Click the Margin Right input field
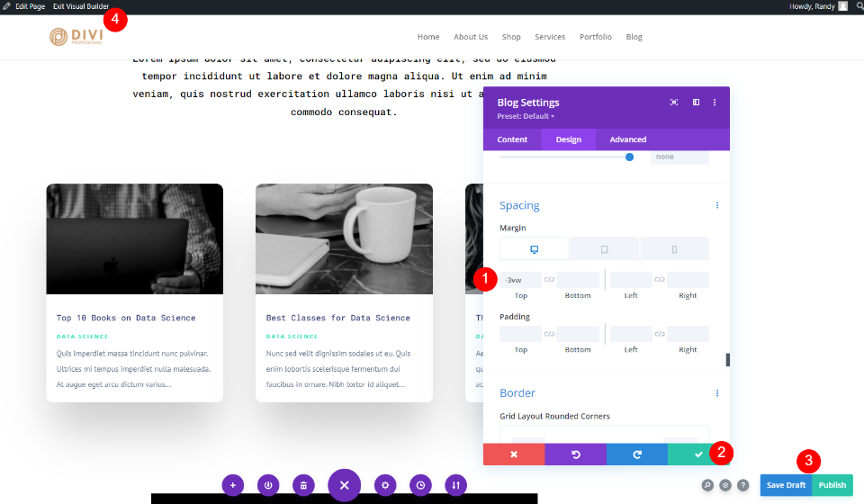This screenshot has height=504, width=864. 688,280
